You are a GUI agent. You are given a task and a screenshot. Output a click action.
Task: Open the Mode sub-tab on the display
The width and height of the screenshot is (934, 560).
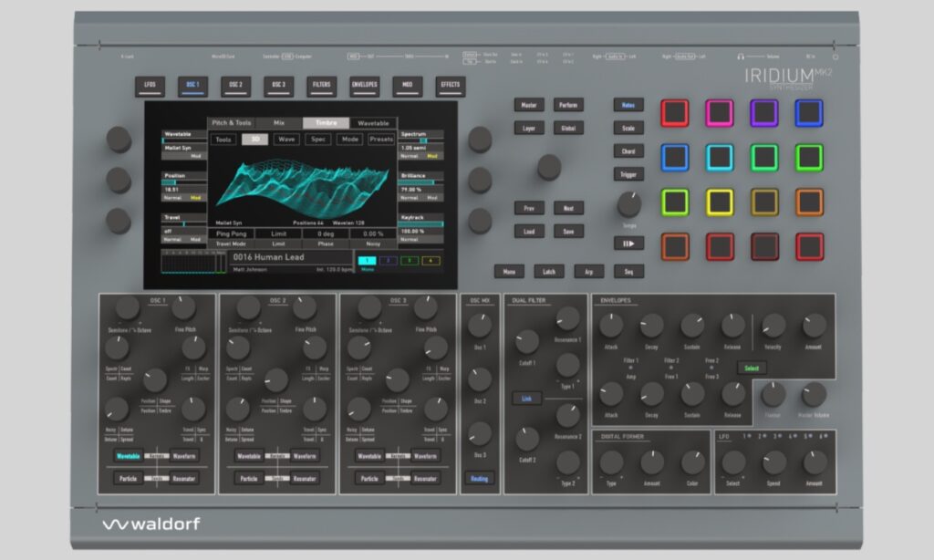click(349, 139)
